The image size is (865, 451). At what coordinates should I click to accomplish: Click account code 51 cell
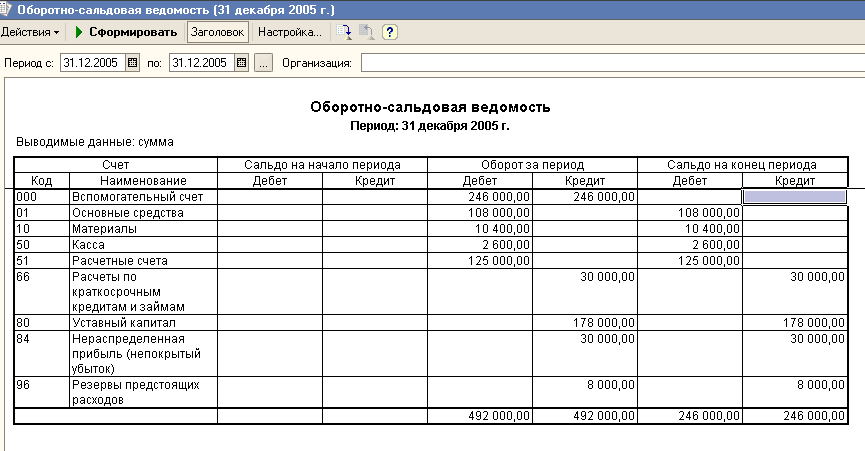[42, 261]
